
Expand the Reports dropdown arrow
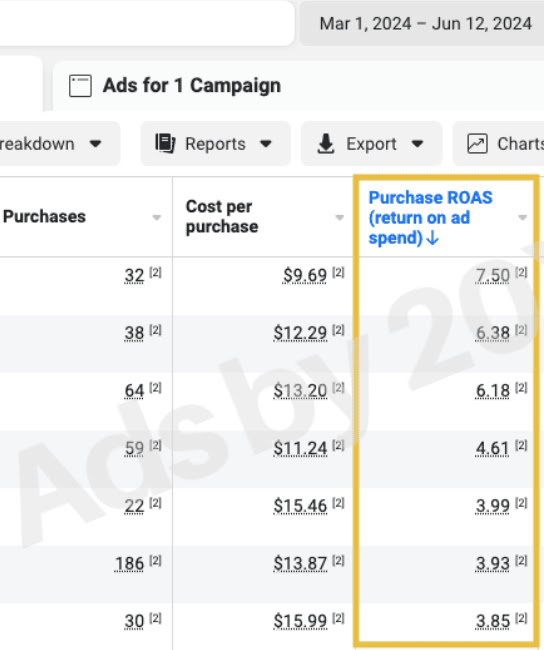tap(266, 144)
